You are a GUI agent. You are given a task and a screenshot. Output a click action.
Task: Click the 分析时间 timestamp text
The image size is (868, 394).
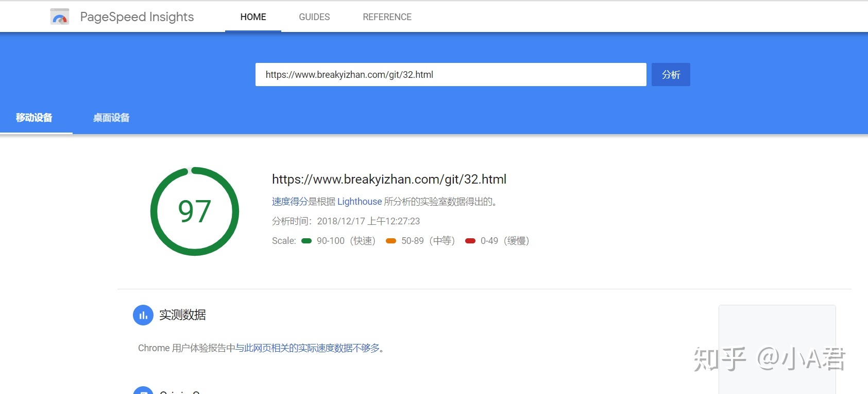pos(346,221)
